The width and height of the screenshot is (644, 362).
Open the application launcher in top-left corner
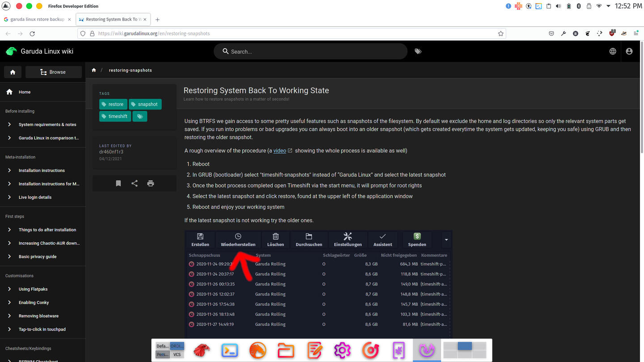(x=6, y=6)
